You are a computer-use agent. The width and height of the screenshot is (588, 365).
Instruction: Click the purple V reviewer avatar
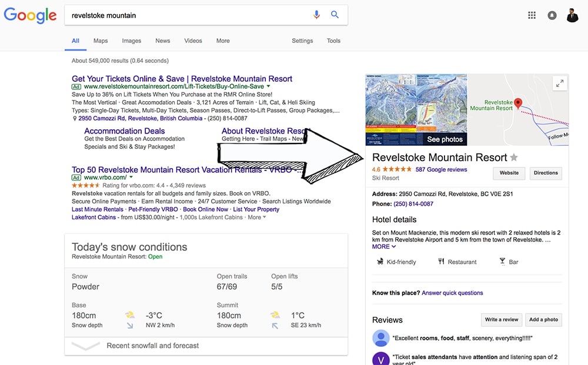tap(380, 359)
